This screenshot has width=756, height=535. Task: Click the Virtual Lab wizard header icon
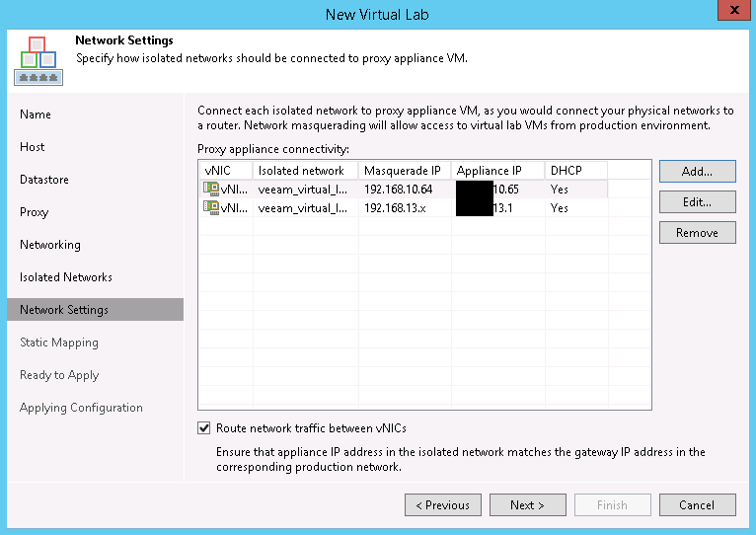tap(35, 61)
